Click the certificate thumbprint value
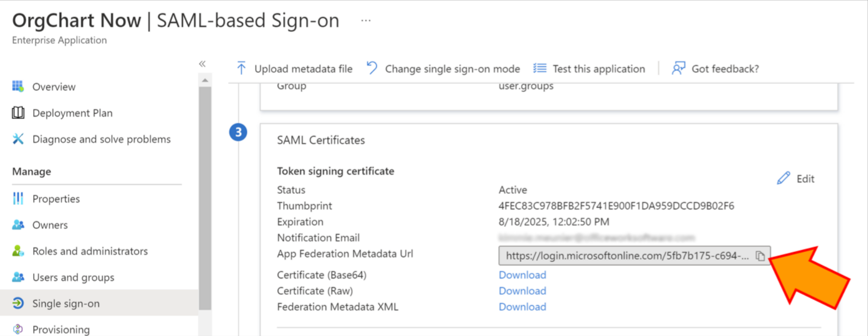Screen dimensions: 868x336 pyautogui.click(x=616, y=206)
